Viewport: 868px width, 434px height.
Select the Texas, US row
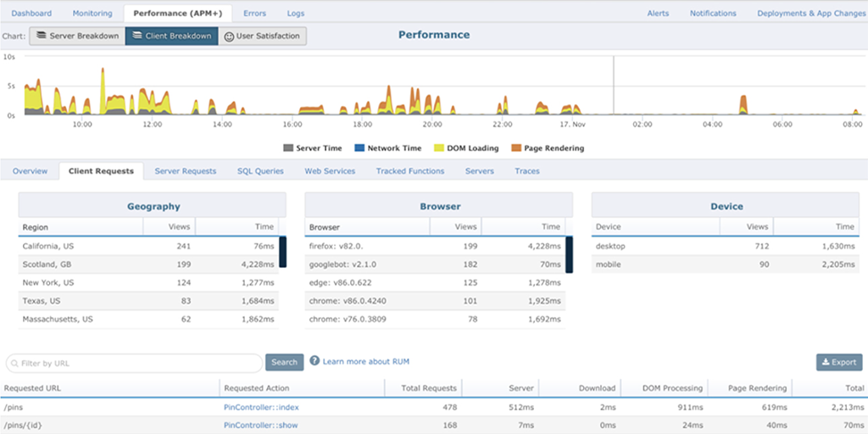point(148,301)
